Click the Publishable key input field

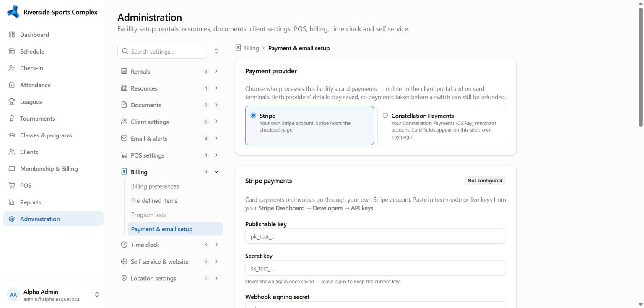click(376, 236)
